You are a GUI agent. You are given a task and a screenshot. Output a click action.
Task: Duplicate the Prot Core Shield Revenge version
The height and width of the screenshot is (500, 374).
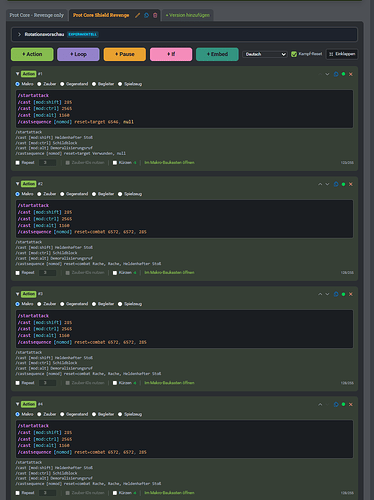pos(146,15)
